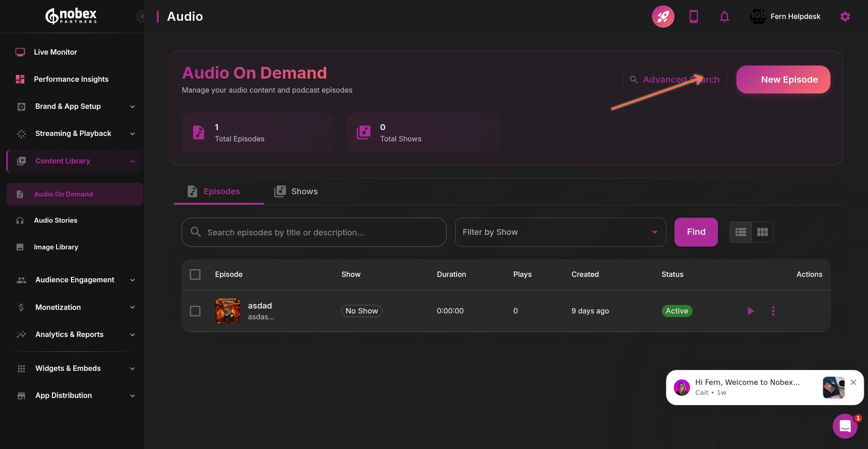Open the Live Monitor panel
Image resolution: width=868 pixels, height=449 pixels.
[55, 52]
